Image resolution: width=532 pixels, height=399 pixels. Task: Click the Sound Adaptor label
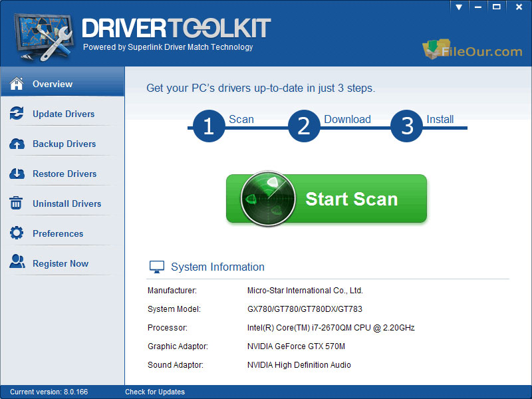pos(176,365)
